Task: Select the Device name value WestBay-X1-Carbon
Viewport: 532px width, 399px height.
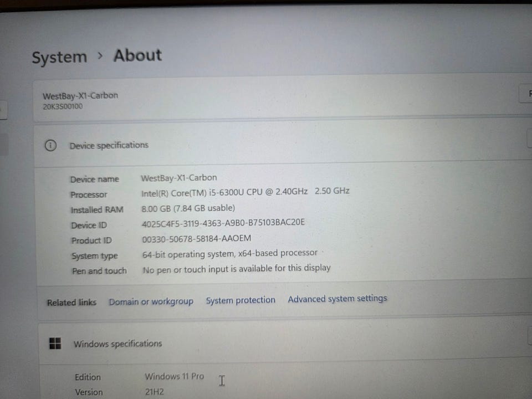Action: [179, 178]
